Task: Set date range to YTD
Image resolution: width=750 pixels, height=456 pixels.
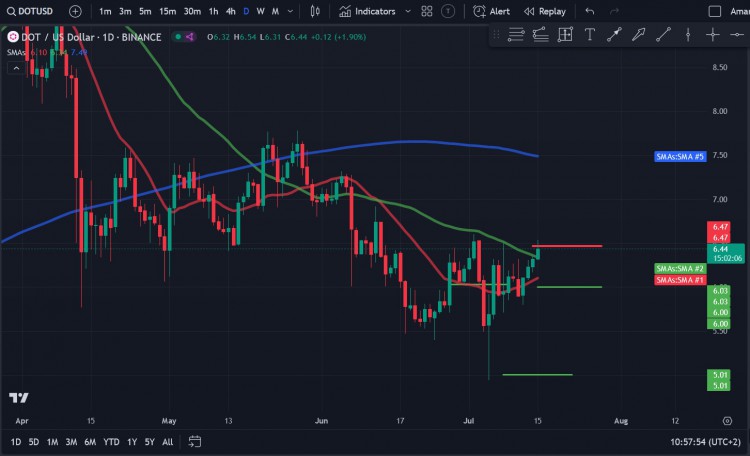Action: pos(111,442)
